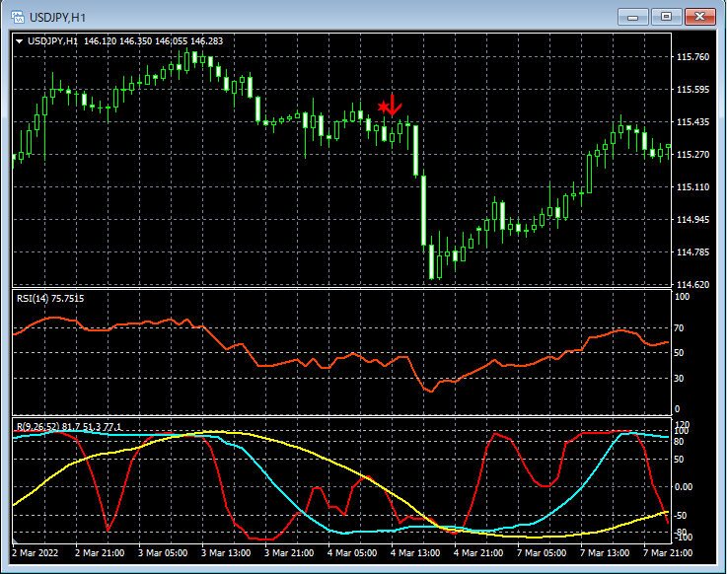728x574 pixels.
Task: Click the RSI scale value 70
Action: [x=679, y=328]
